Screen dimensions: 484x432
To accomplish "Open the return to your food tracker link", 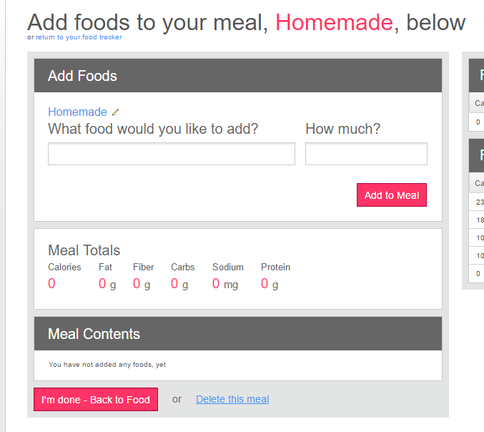I will point(79,37).
